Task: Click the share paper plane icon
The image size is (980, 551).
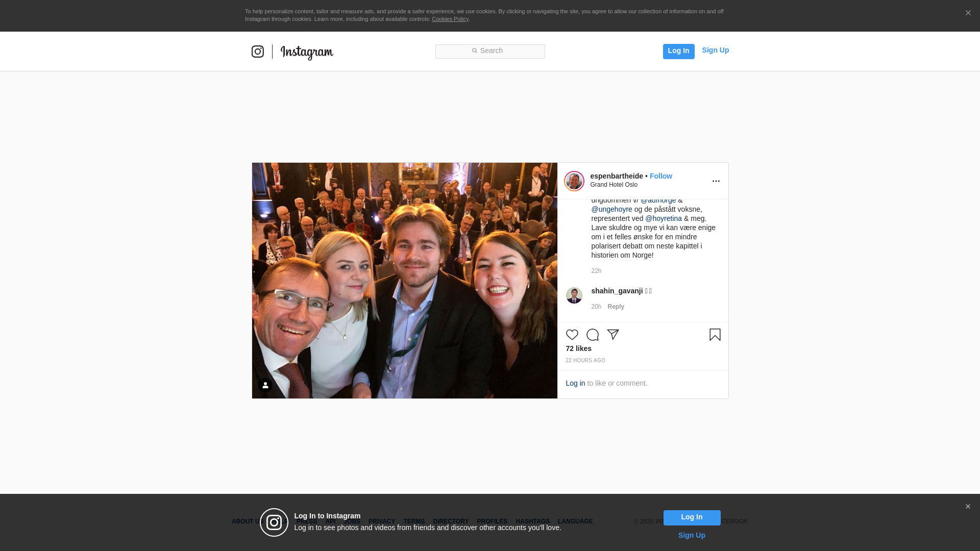Action: [x=612, y=335]
